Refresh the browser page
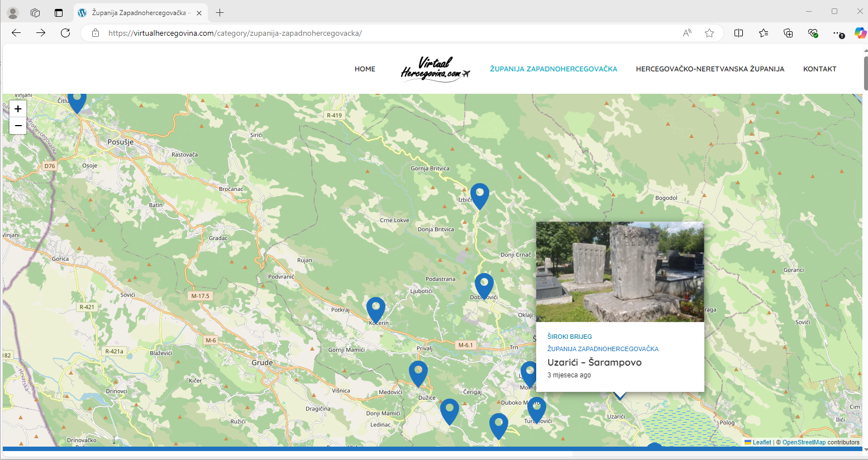 [65, 33]
